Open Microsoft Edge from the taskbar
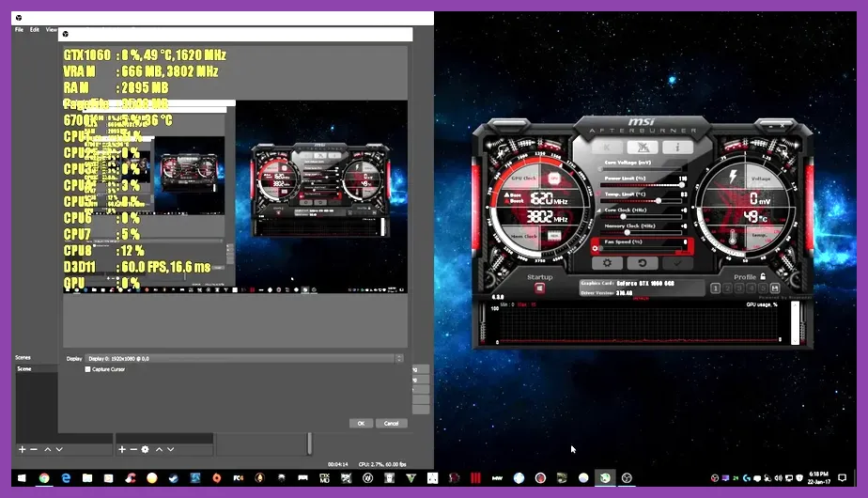The image size is (868, 498). click(66, 477)
